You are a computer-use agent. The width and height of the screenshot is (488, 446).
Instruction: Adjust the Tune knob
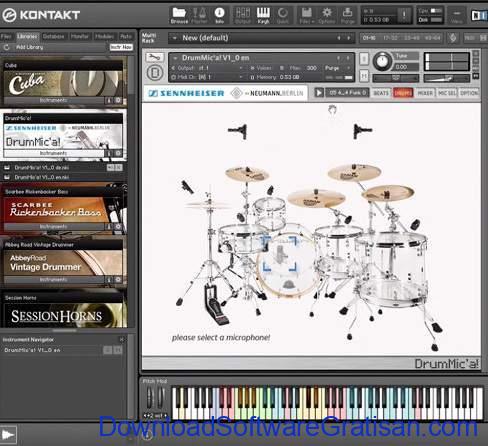(382, 61)
